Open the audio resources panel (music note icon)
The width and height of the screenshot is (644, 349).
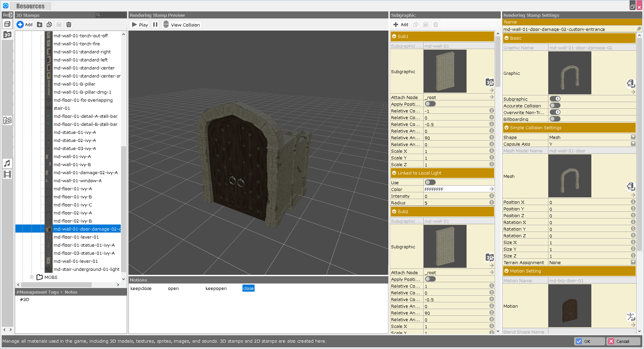tap(7, 163)
